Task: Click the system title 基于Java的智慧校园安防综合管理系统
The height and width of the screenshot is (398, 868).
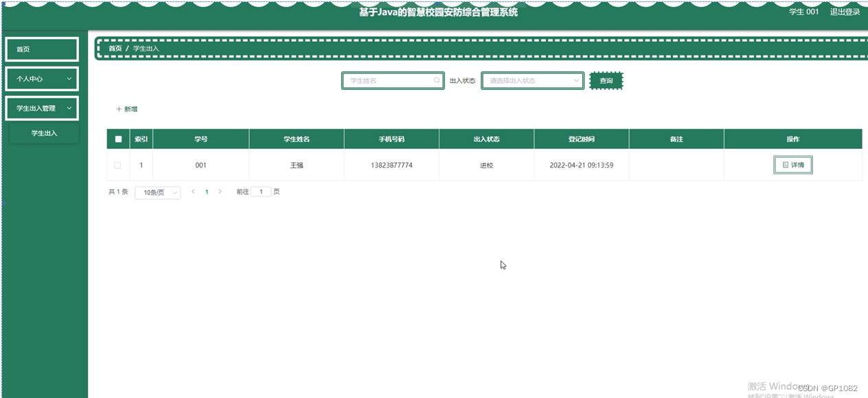Action: click(x=439, y=12)
